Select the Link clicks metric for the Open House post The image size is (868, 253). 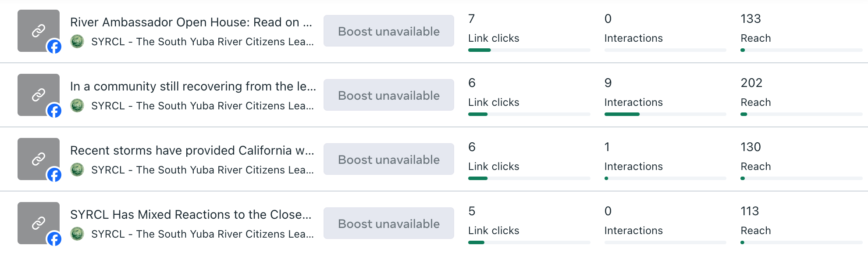(x=493, y=38)
